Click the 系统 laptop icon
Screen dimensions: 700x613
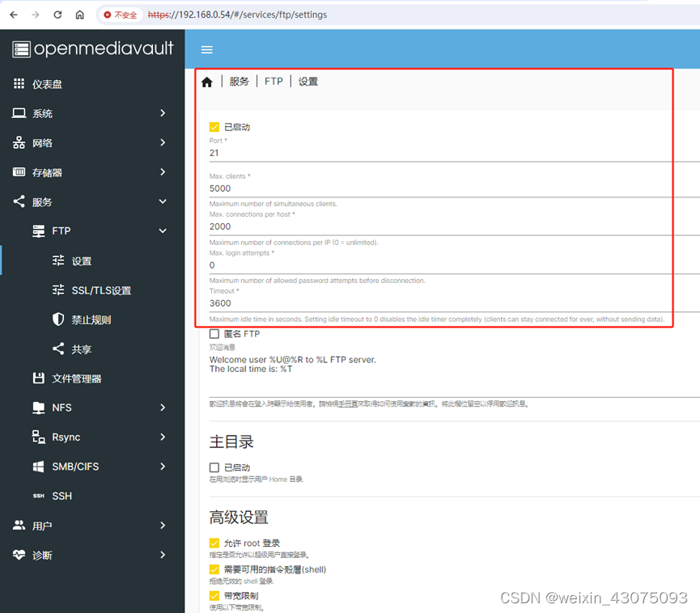19,113
